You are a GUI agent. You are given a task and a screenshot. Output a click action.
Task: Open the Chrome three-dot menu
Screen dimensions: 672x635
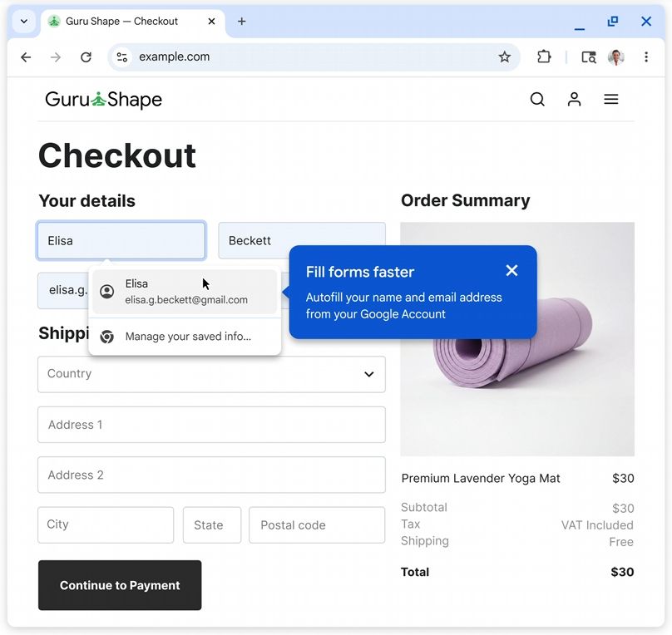point(646,57)
